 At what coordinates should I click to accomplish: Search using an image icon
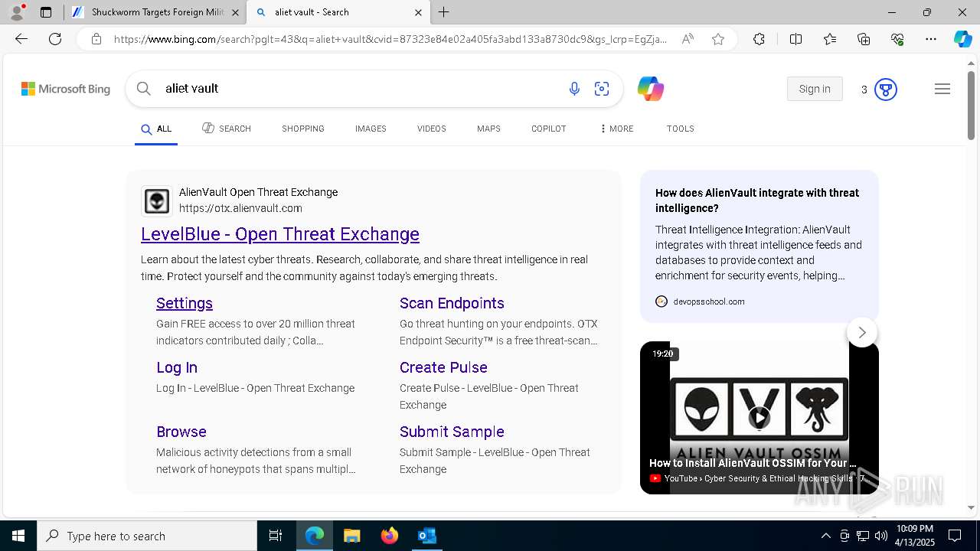[602, 90]
